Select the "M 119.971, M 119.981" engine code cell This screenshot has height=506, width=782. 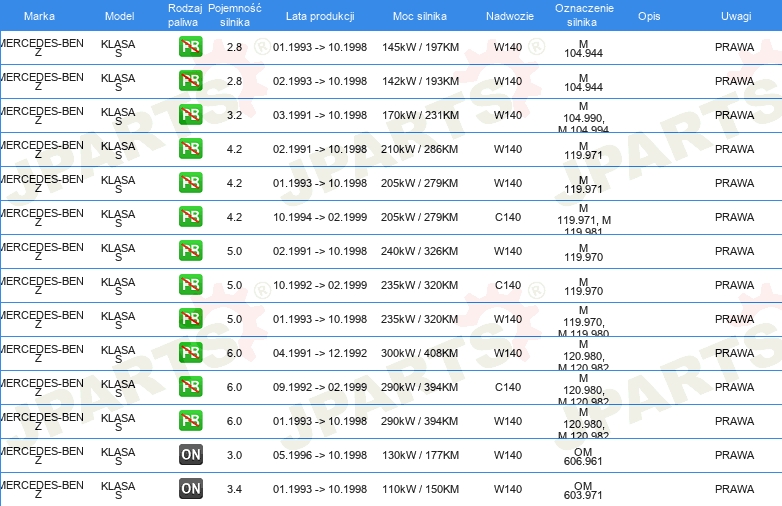pyautogui.click(x=584, y=218)
